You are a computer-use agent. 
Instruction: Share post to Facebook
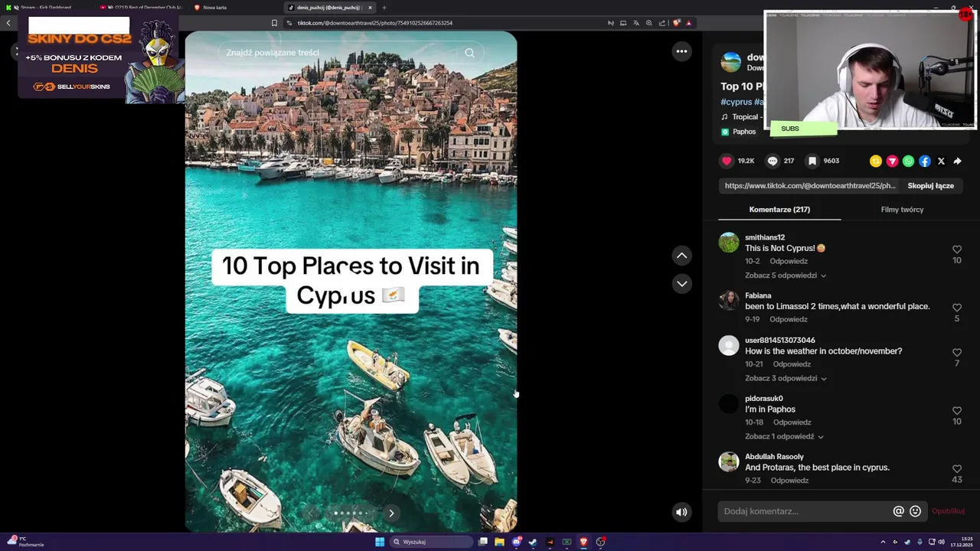pyautogui.click(x=925, y=161)
